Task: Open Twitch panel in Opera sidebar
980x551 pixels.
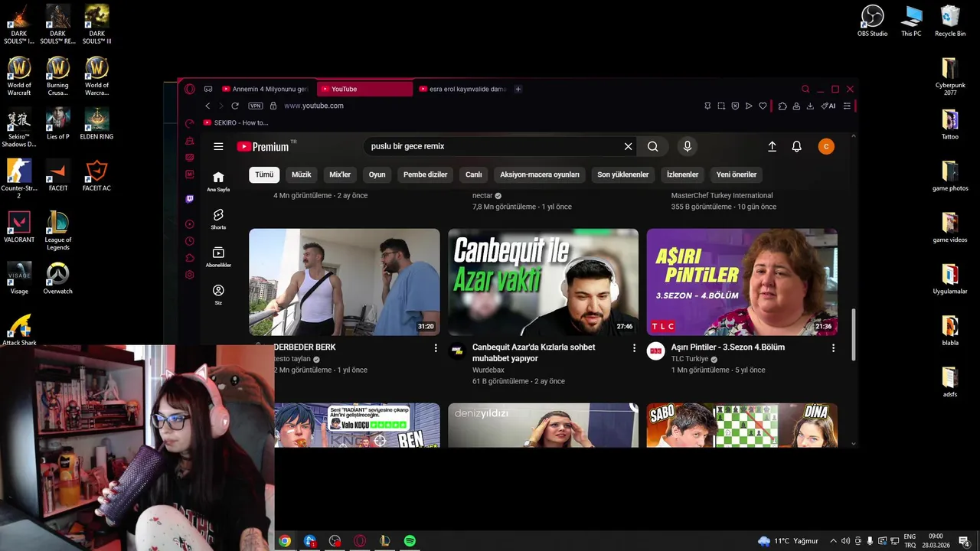Action: point(190,199)
